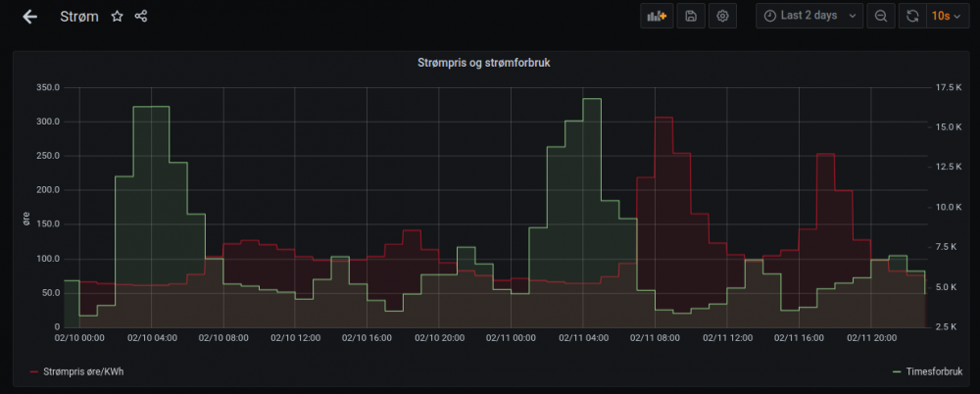Image resolution: width=980 pixels, height=394 pixels.
Task: Click the Strøm dashboard title
Action: [x=79, y=17]
